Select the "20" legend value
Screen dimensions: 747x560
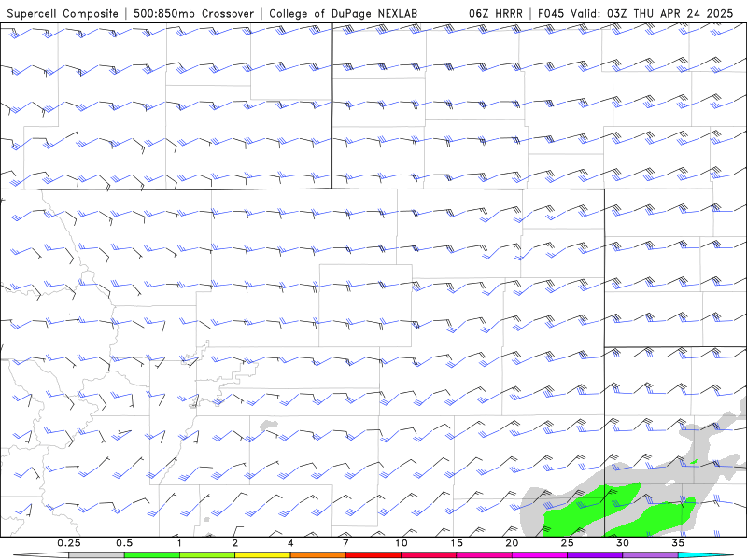pos(512,543)
